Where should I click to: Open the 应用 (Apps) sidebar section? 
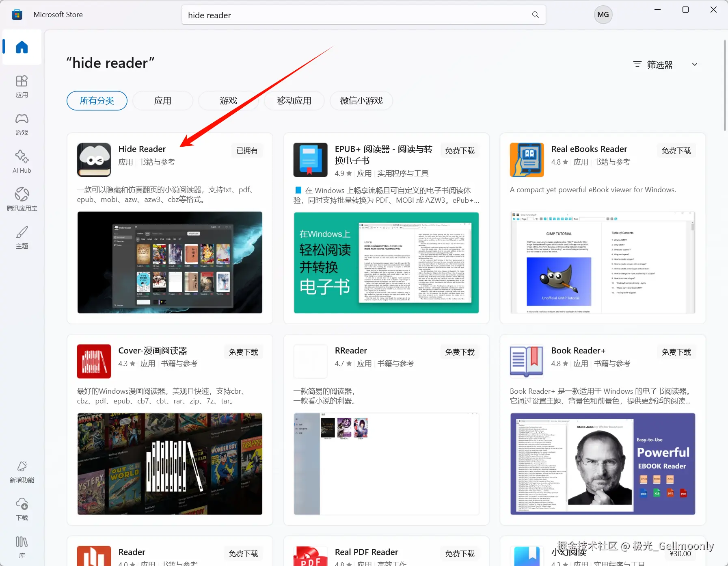(22, 86)
